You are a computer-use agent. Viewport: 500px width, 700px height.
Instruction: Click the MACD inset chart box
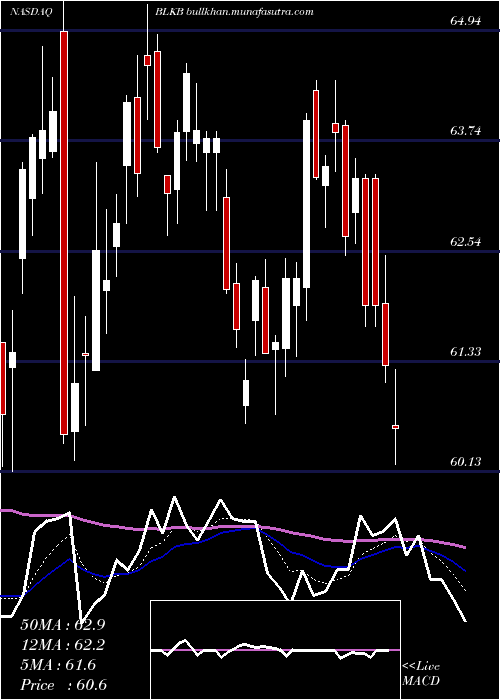[x=275, y=650]
